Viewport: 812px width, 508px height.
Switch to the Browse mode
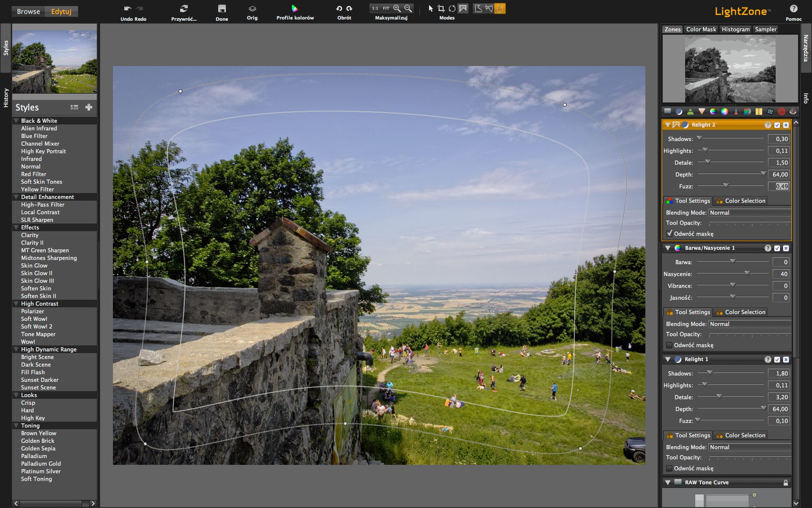tap(28, 11)
